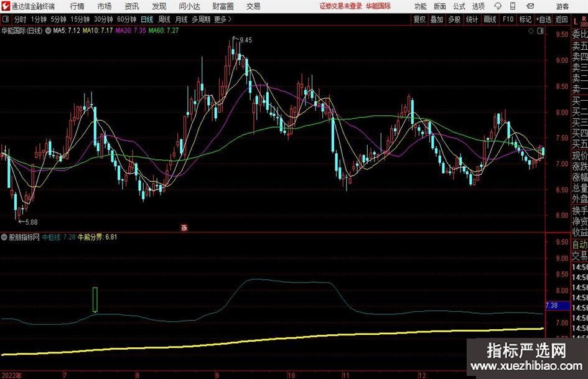Open the 行情 menu

pos(77,6)
